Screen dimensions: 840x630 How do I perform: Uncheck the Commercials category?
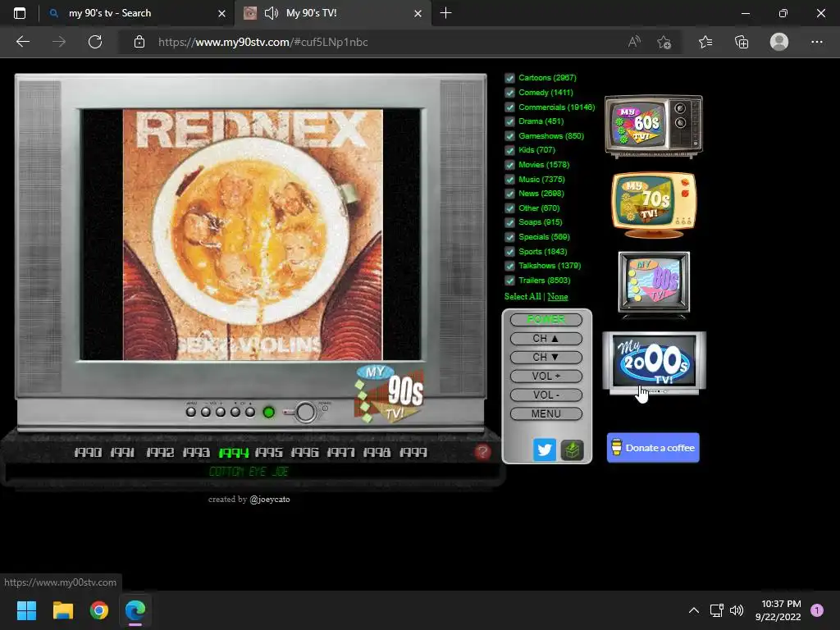510,107
